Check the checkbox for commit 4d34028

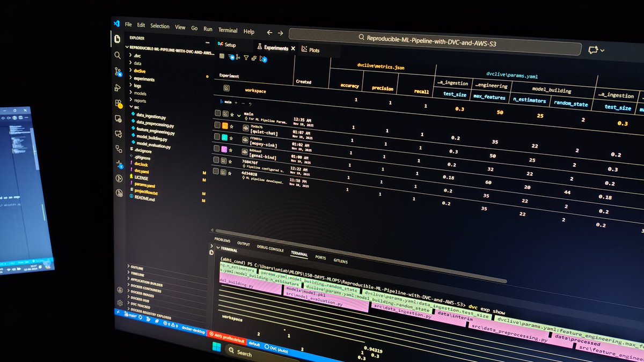216,171
